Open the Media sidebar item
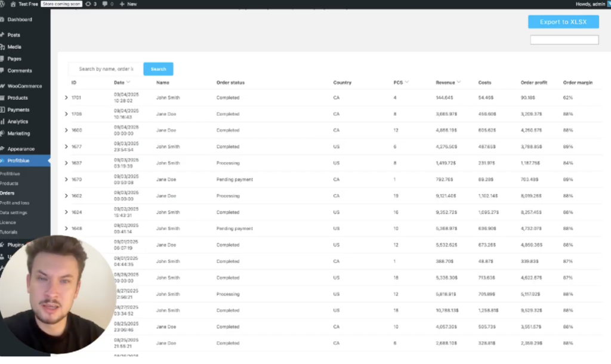 [14, 47]
